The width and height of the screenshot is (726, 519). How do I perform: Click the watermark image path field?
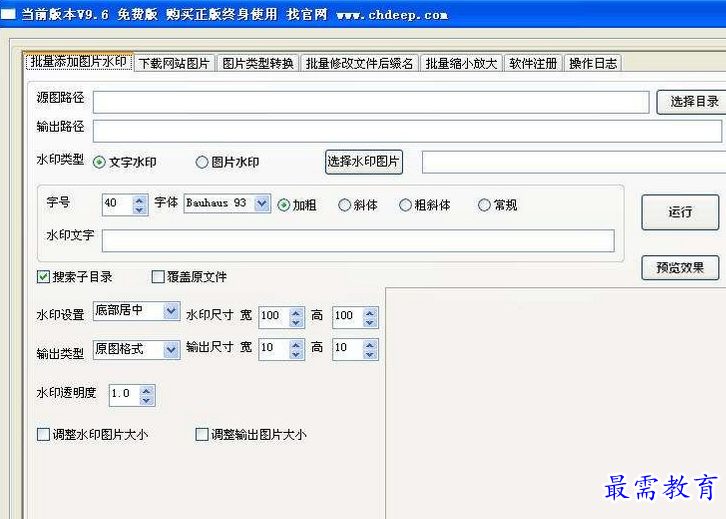[x=574, y=162]
